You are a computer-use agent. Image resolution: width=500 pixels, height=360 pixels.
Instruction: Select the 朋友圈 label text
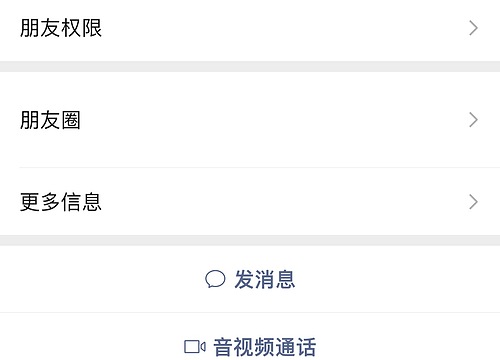(x=50, y=120)
